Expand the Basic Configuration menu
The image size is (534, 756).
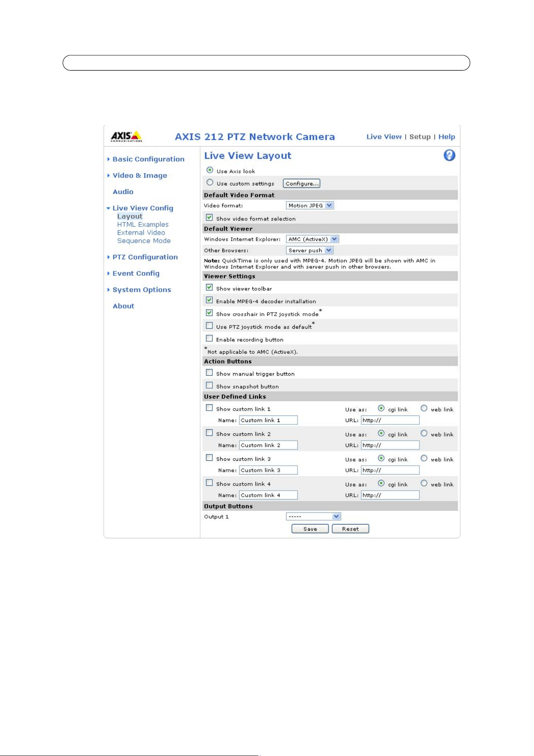tap(148, 159)
